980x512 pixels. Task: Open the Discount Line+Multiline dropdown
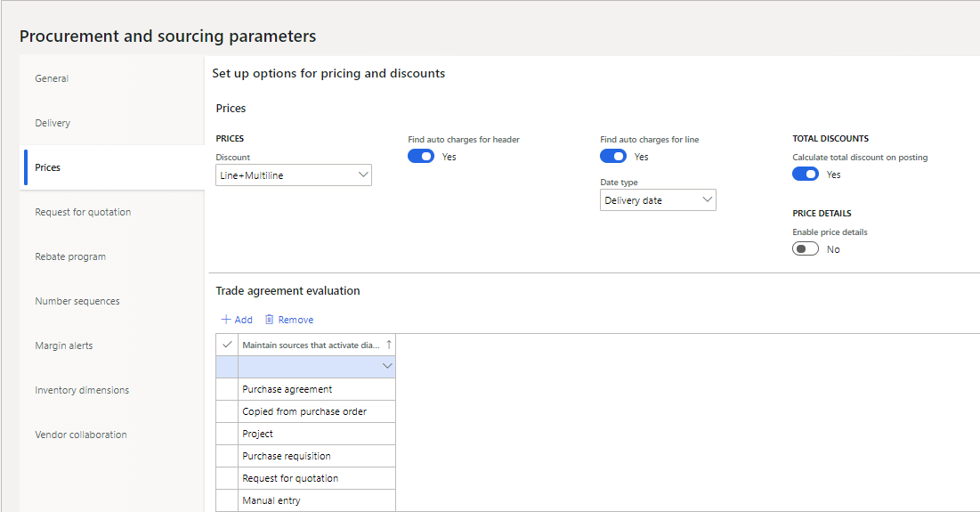pos(294,175)
